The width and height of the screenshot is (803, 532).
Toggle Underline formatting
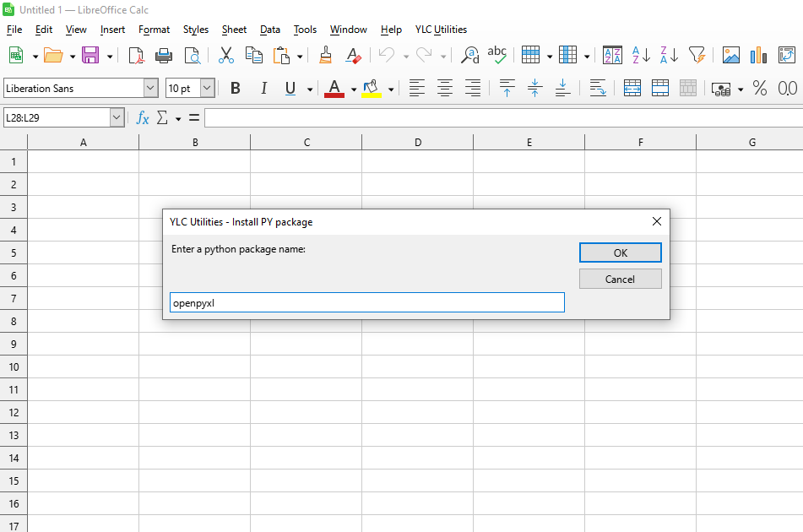tap(290, 89)
